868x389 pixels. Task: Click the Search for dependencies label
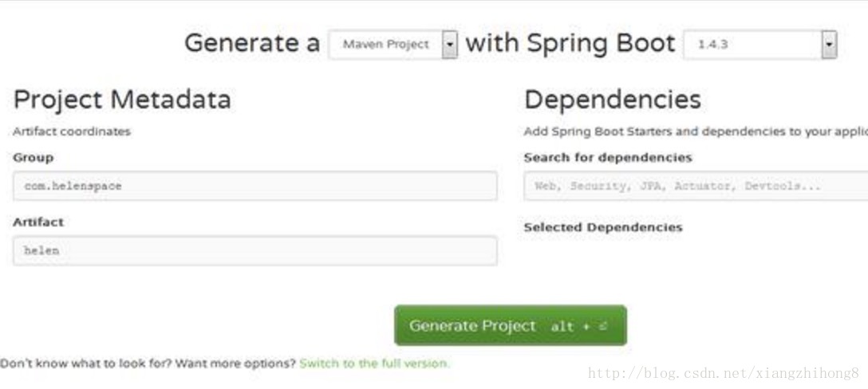608,158
